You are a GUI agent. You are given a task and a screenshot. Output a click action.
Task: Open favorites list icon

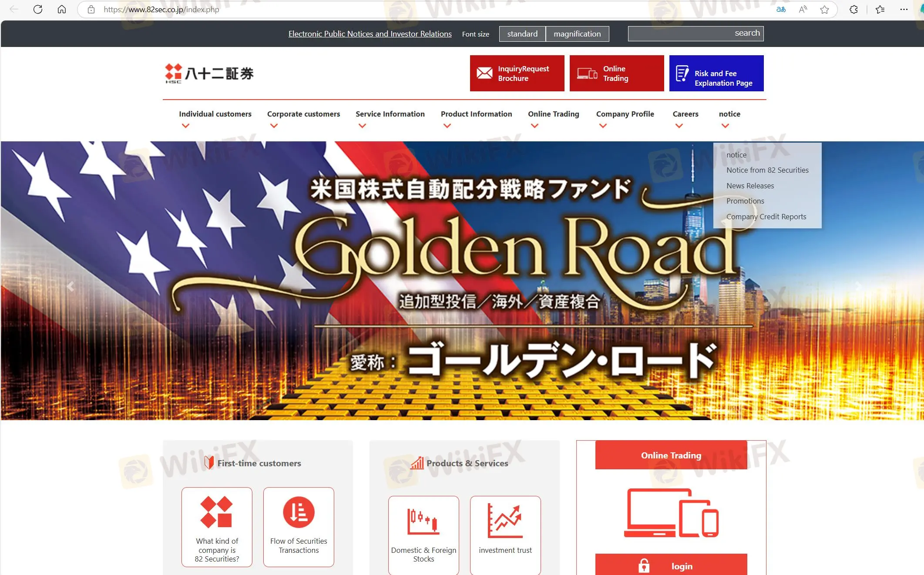(880, 10)
